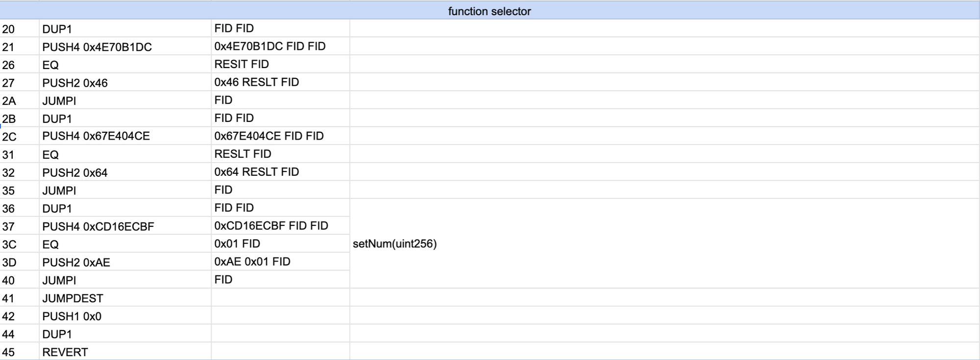This screenshot has width=980, height=360.
Task: Click stack cell 0x4E70B1DC FID FID
Action: click(x=281, y=47)
